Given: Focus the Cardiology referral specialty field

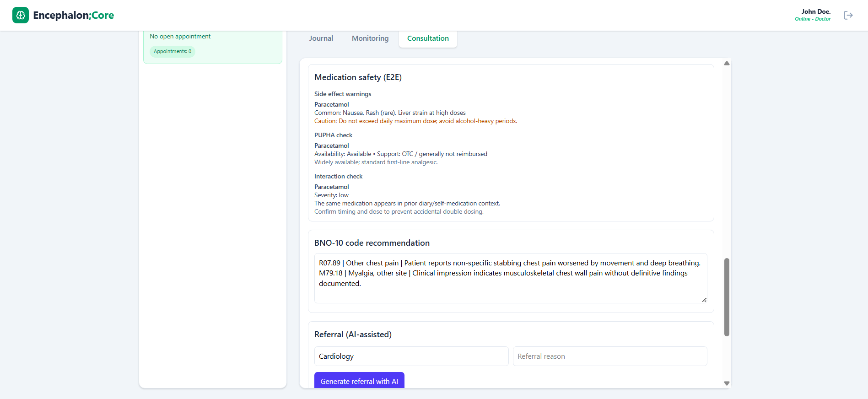Looking at the screenshot, I should (x=411, y=356).
